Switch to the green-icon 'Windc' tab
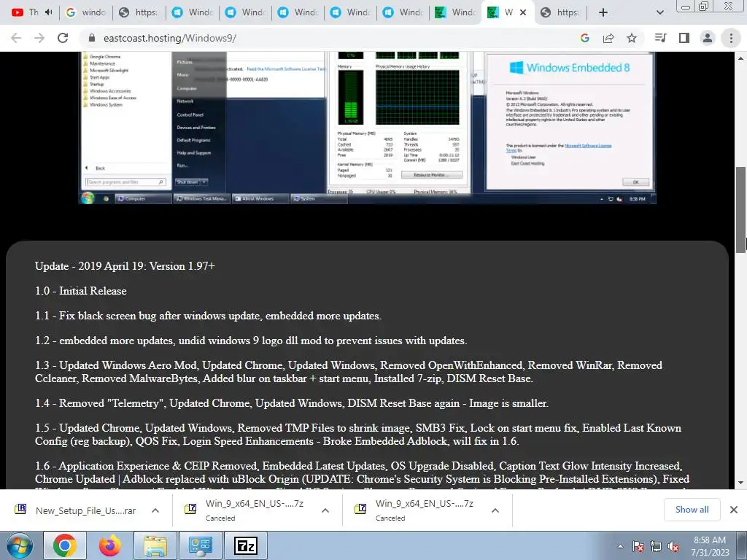 (455, 12)
